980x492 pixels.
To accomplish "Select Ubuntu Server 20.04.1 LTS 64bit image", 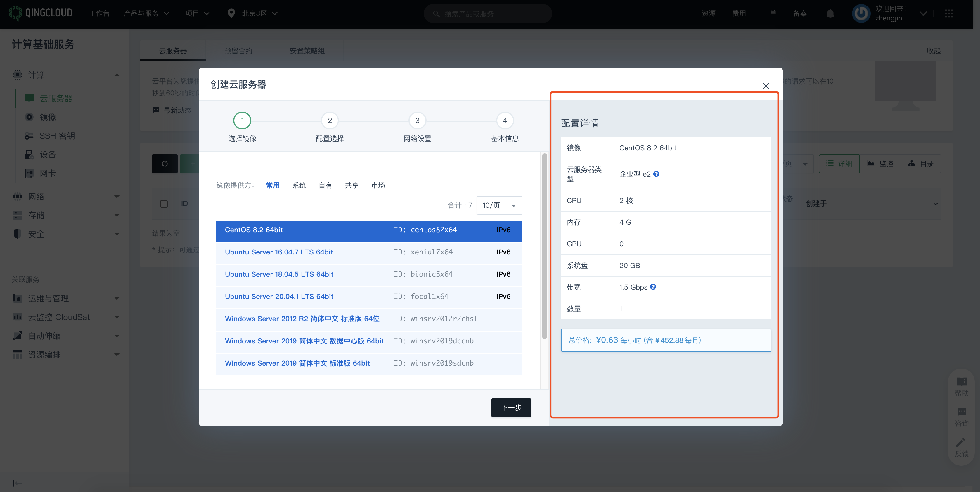I will click(x=279, y=296).
